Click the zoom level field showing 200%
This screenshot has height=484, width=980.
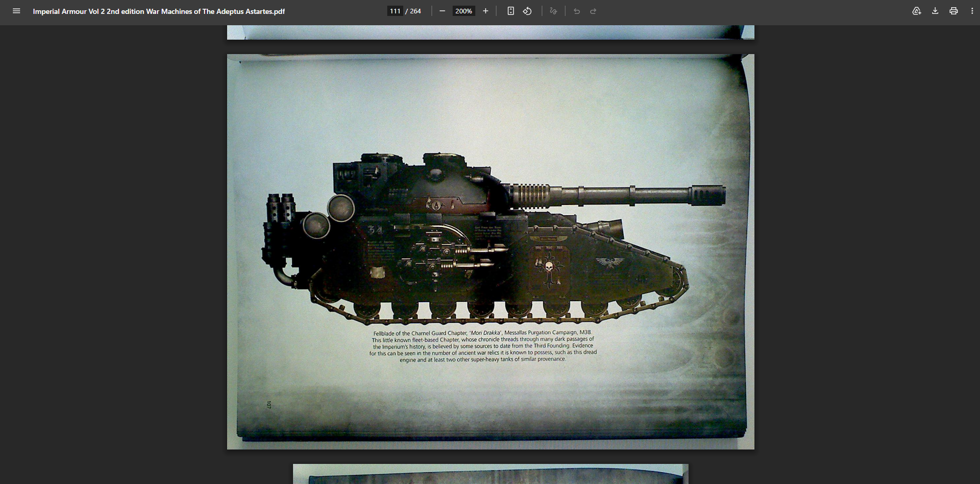463,11
